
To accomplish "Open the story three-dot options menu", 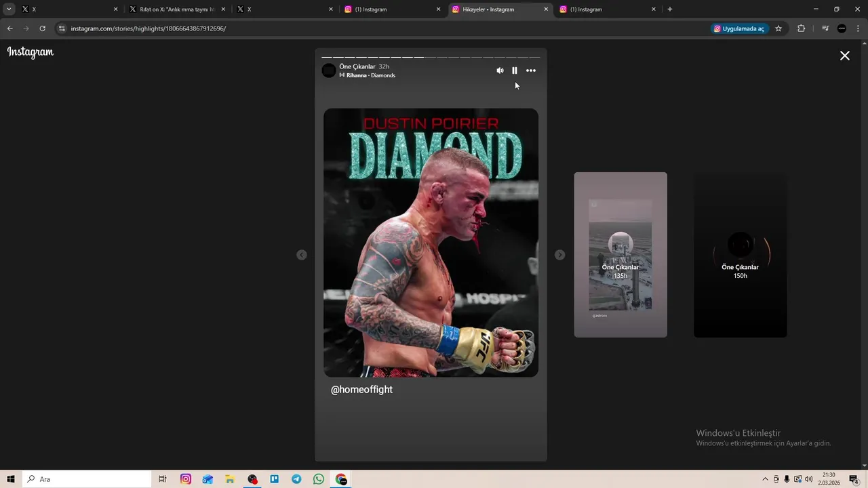I will (531, 70).
